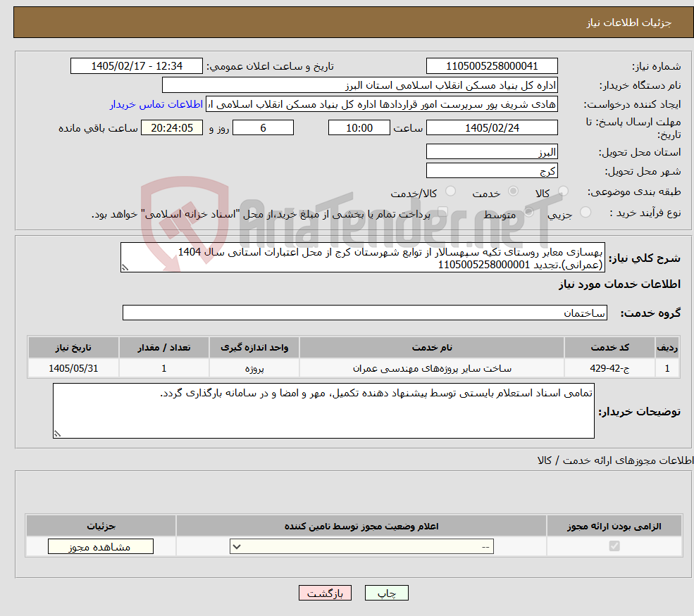The image size is (694, 616).
Task: Click the اطلاعات مجوزهای ارائه خدمت / کالا heading
Action: coord(615,460)
